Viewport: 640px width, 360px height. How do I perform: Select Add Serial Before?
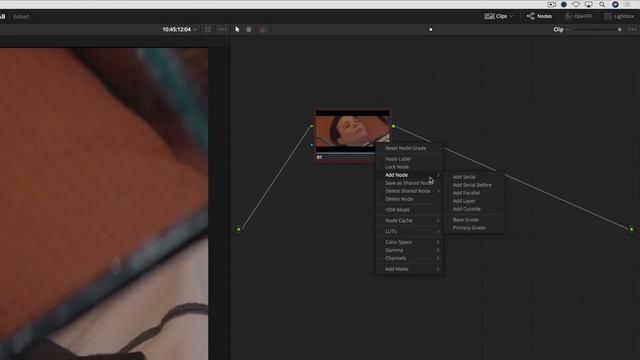pyautogui.click(x=473, y=185)
